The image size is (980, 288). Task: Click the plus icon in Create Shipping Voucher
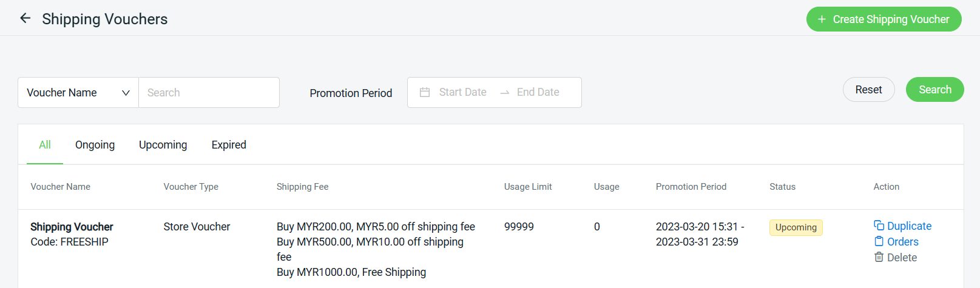tap(822, 19)
